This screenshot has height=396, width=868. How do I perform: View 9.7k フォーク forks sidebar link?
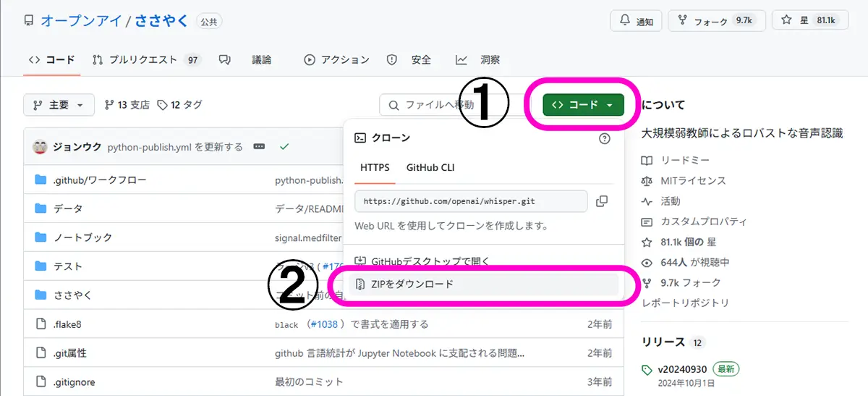[x=690, y=282]
